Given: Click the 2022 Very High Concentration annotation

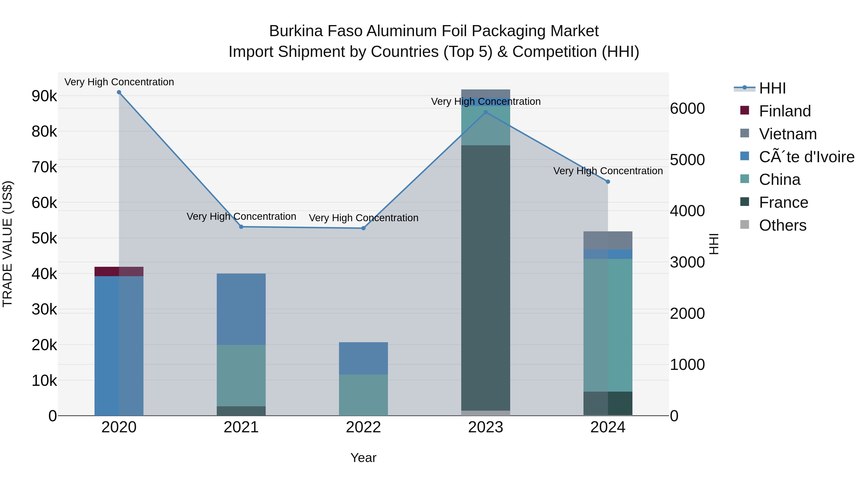Looking at the screenshot, I should point(364,218).
